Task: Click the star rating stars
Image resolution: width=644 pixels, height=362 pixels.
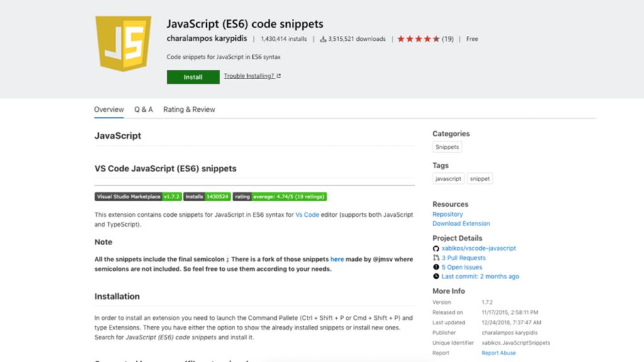Action: [418, 39]
